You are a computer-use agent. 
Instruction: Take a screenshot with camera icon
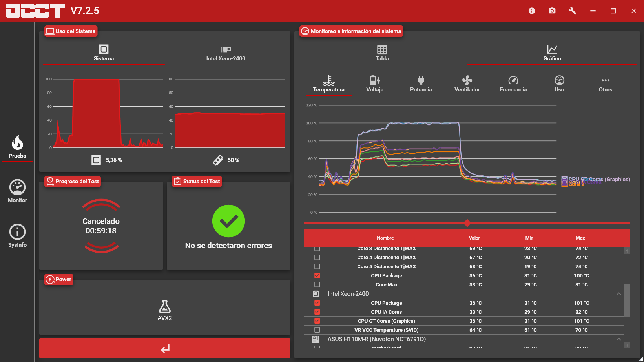(x=552, y=11)
